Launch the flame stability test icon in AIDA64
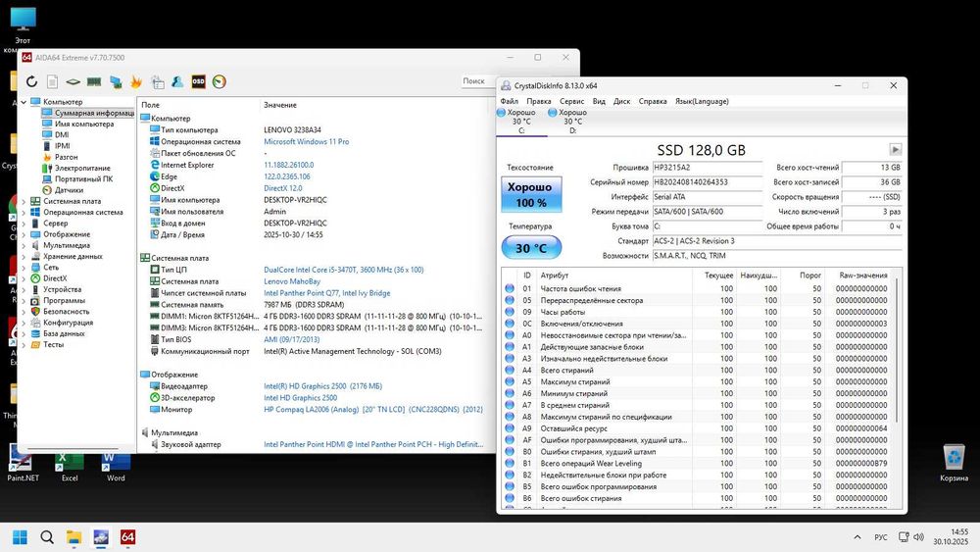This screenshot has height=552, width=980. (x=136, y=82)
